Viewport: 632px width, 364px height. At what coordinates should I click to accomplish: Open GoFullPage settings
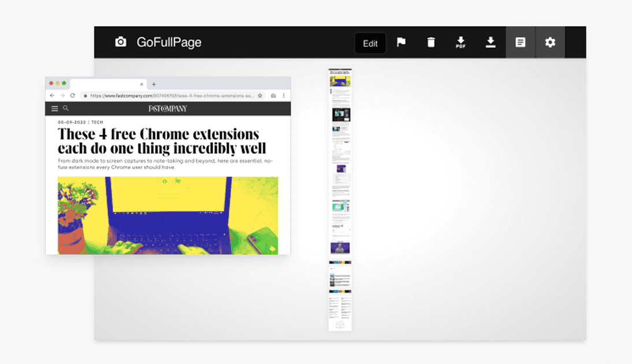[550, 42]
